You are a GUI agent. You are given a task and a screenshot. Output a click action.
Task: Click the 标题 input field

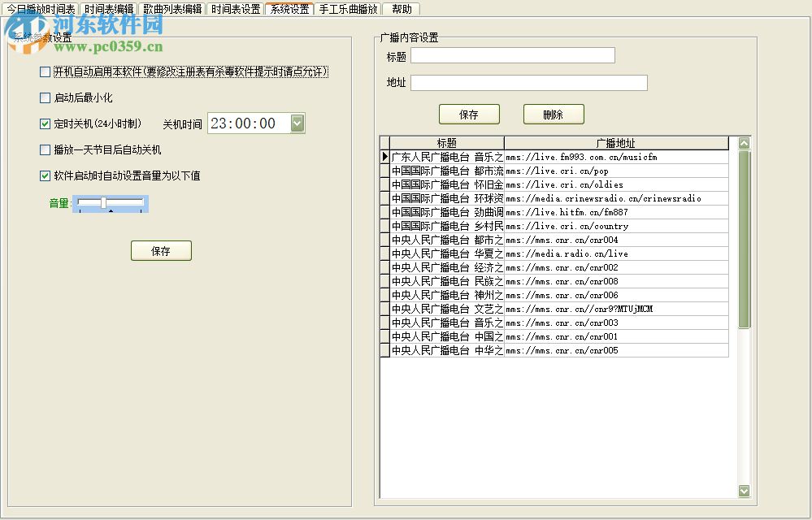pyautogui.click(x=513, y=55)
